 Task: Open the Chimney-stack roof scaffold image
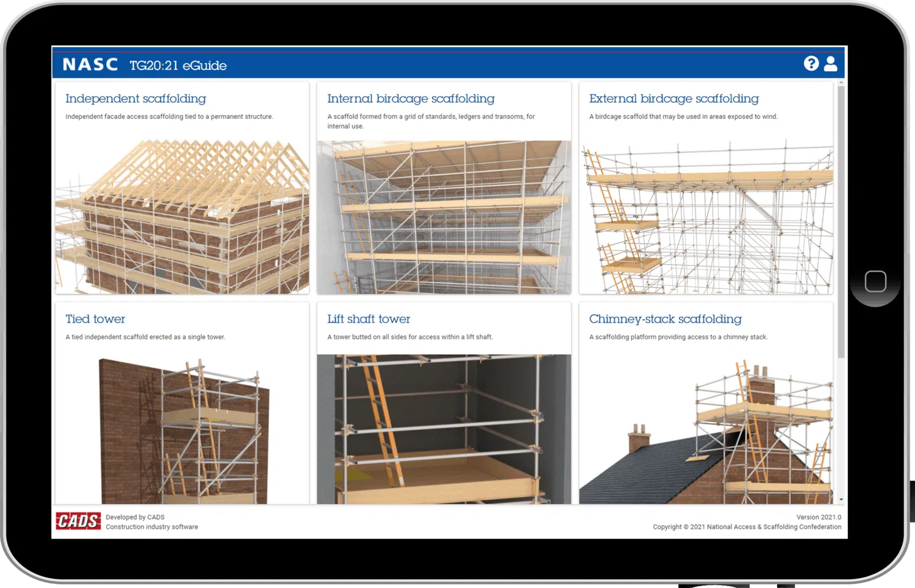[x=706, y=430]
